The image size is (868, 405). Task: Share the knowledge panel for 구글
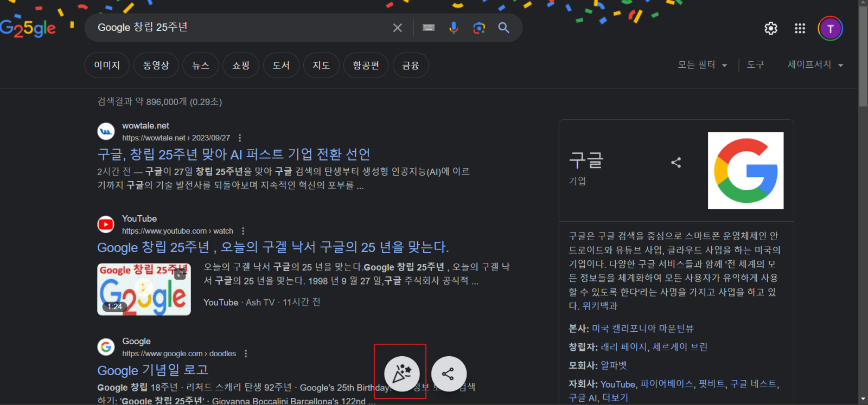676,162
